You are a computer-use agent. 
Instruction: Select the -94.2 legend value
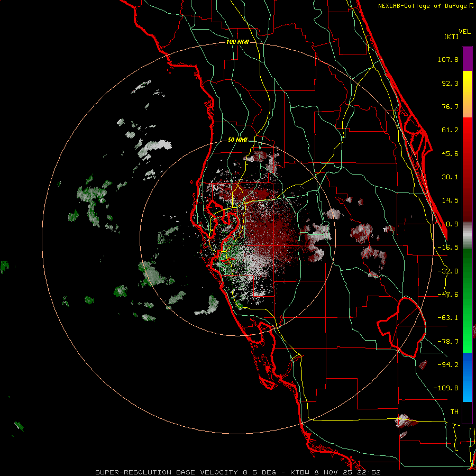pyautogui.click(x=448, y=365)
